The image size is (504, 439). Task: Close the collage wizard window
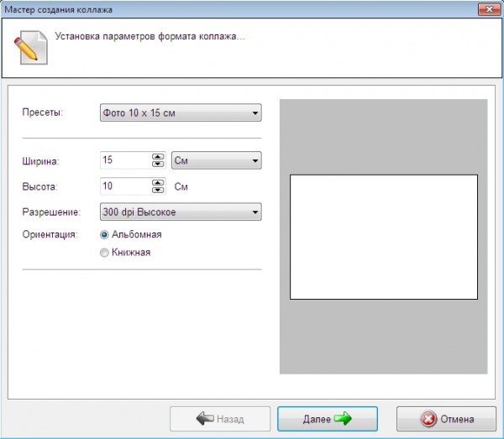(489, 9)
